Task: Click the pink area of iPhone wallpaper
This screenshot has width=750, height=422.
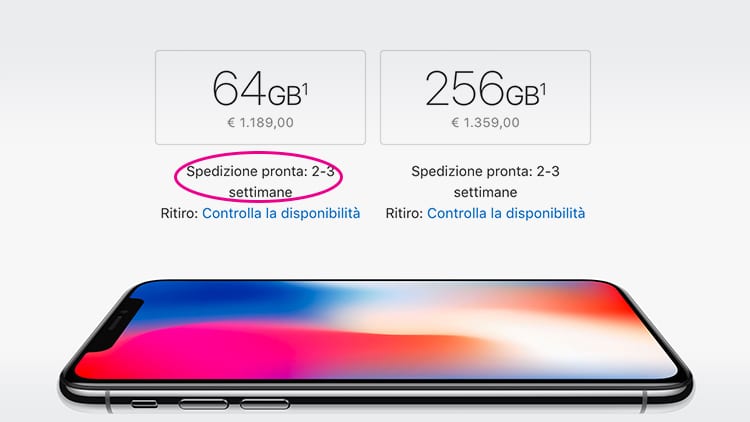Action: [x=201, y=349]
